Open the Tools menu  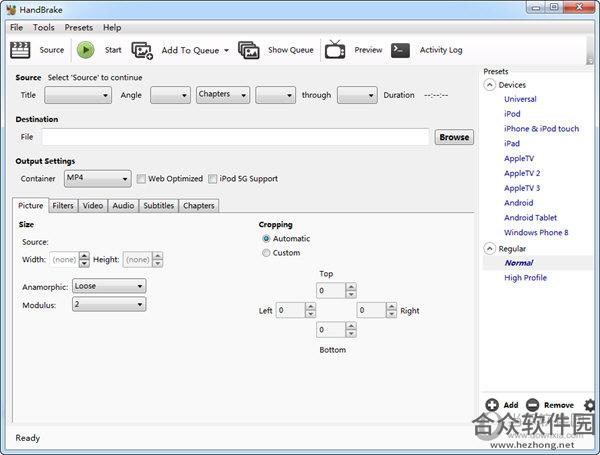pos(44,28)
